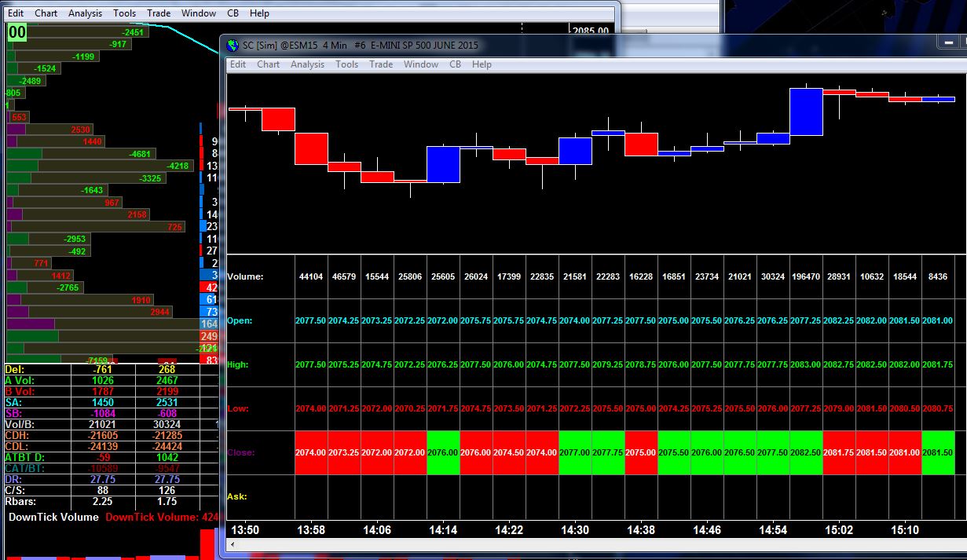967x560 pixels.
Task: Open Tools menu in the back chart window
Action: click(124, 13)
